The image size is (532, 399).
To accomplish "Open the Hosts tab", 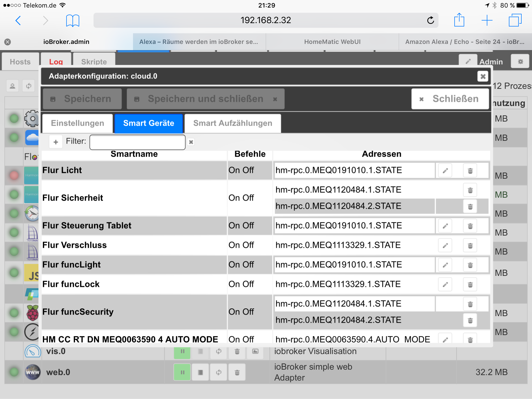I will (20, 62).
